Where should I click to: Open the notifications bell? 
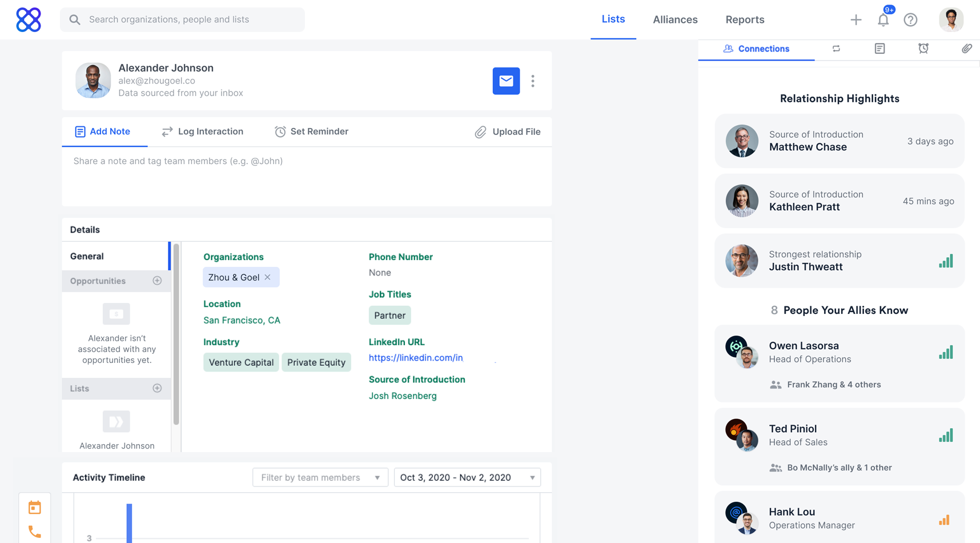coord(883,20)
